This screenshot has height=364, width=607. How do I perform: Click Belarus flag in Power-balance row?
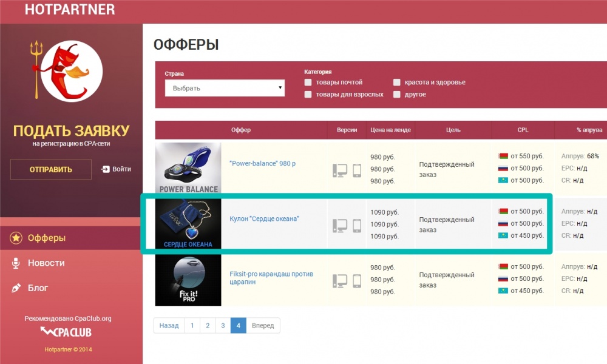pyautogui.click(x=503, y=157)
